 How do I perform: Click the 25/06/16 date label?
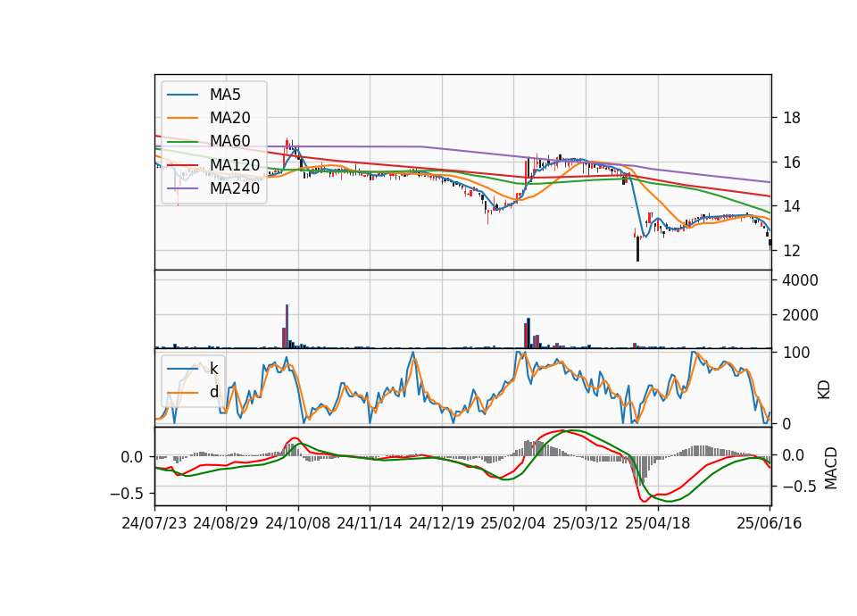click(769, 523)
